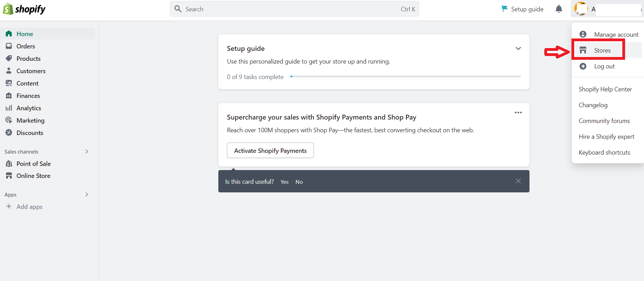Click the search magnifier icon
644x281 pixels.
pyautogui.click(x=178, y=9)
